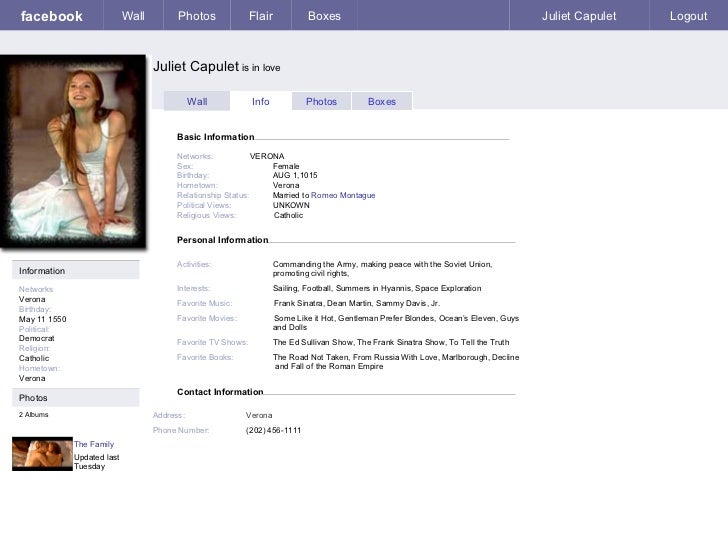Open Boxes in the top navigation bar

click(324, 16)
